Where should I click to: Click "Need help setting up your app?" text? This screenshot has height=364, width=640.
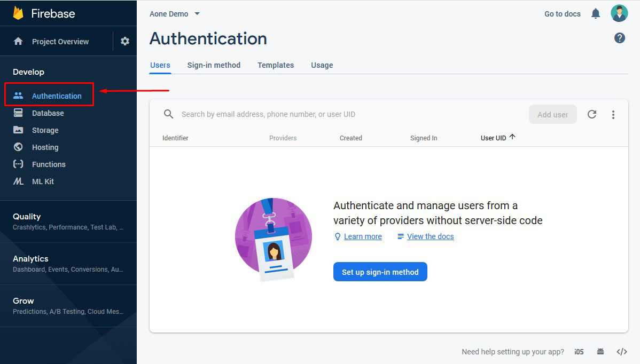pyautogui.click(x=513, y=352)
